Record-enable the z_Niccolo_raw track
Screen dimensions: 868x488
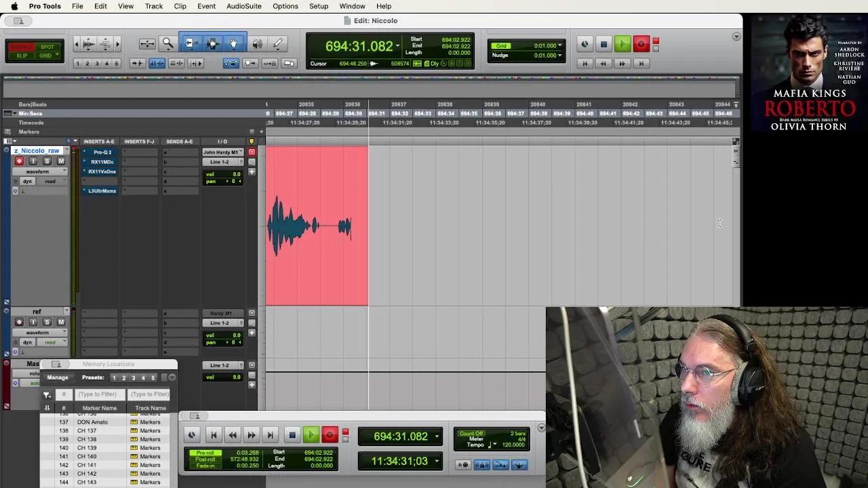point(19,161)
